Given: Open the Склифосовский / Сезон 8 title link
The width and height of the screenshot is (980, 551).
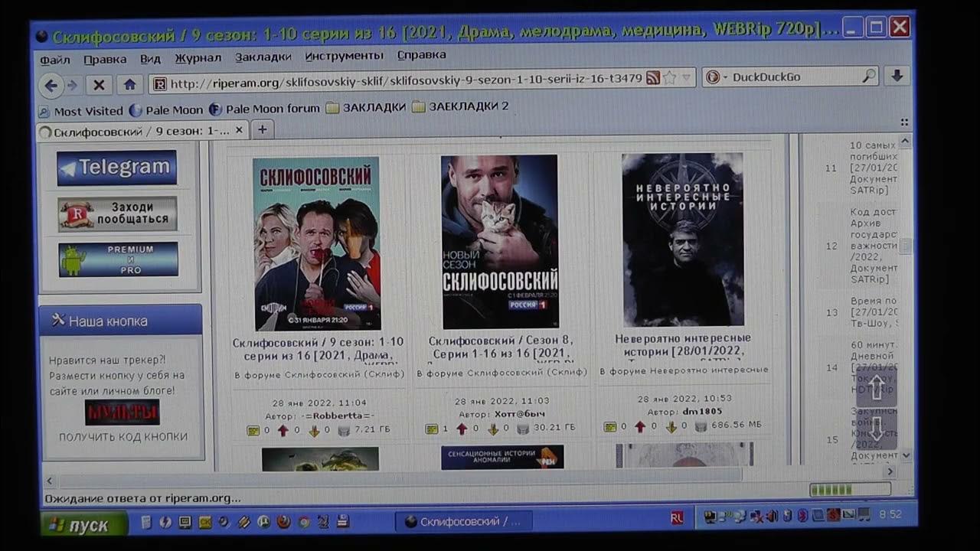Looking at the screenshot, I should point(501,347).
